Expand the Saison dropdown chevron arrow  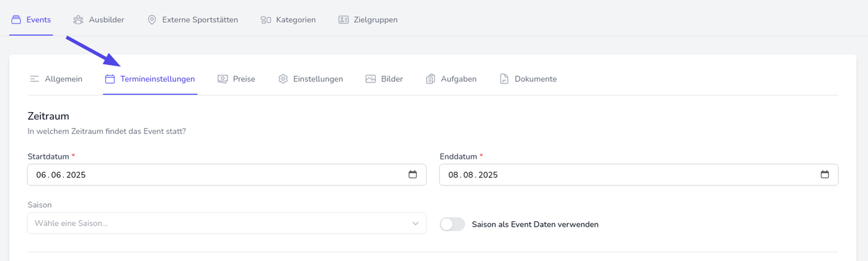415,223
